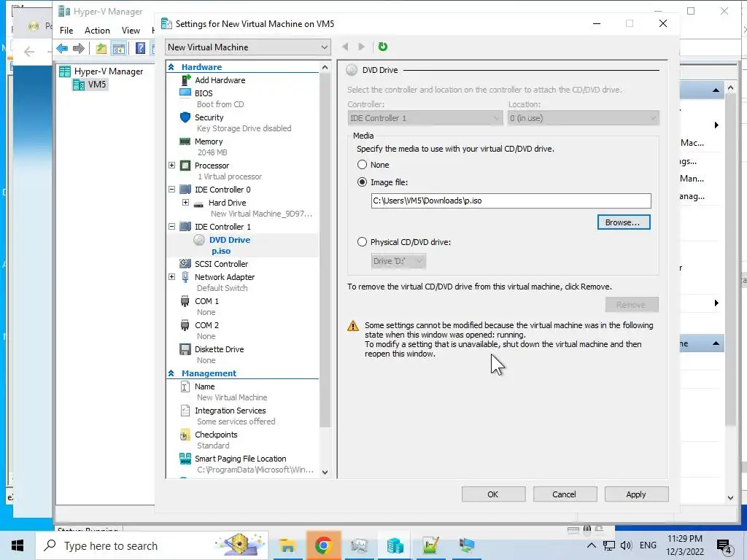Click the hardware list scroll-down arrow
747x560 pixels.
[325, 472]
